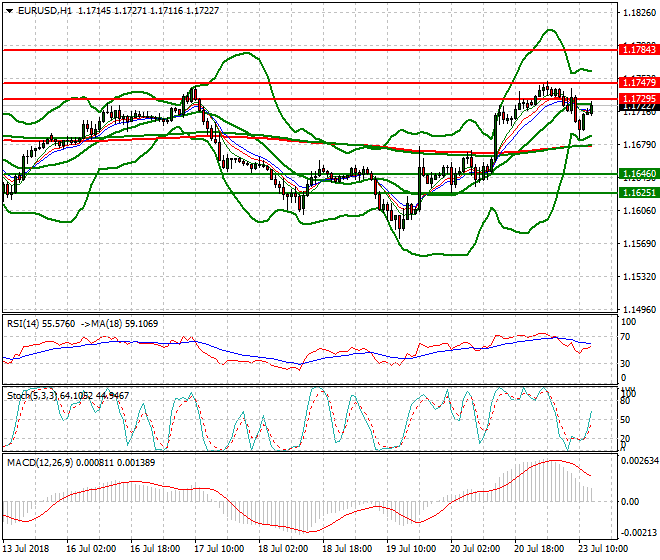Click the 1.16251 green support label

tap(639, 193)
